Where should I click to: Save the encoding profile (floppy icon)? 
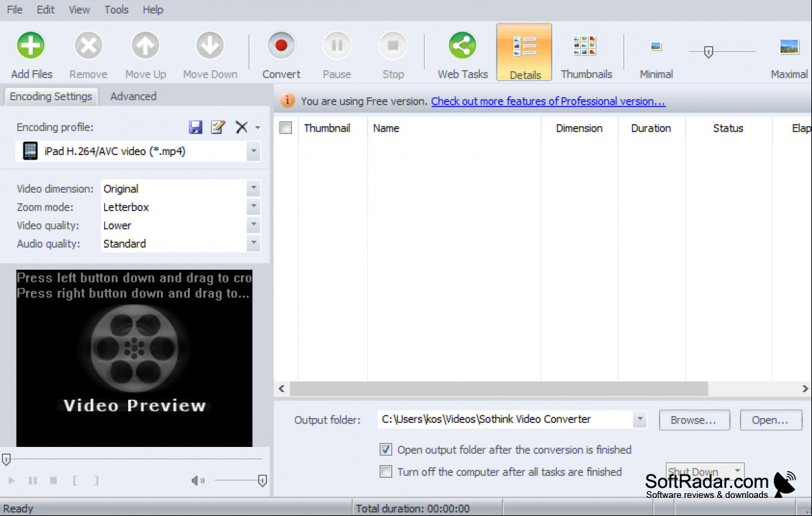[x=195, y=127]
